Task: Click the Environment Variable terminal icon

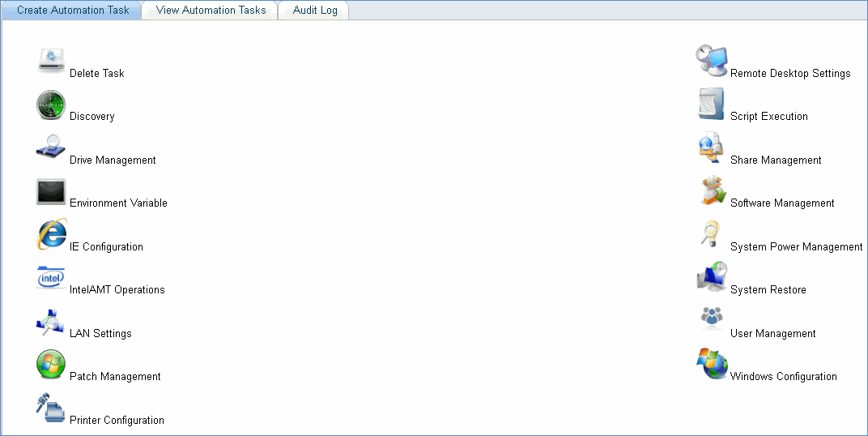Action: [51, 192]
